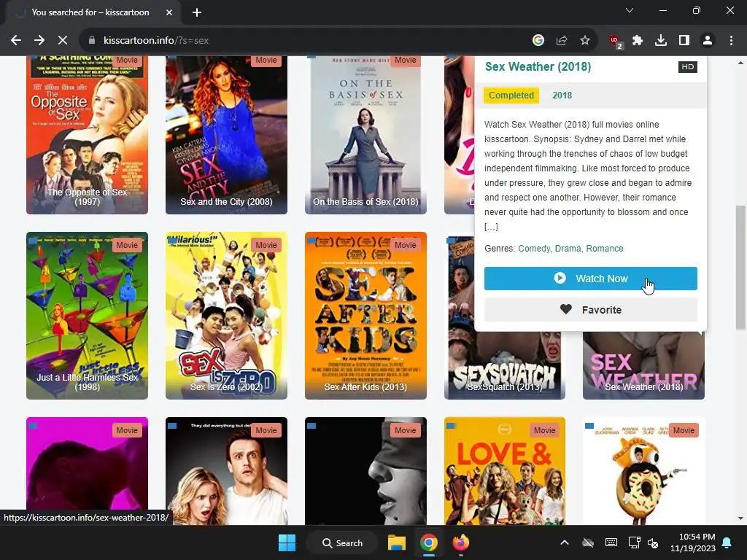Viewport: 747px width, 560px height.
Task: Open the muted volume tray icon
Action: (x=654, y=542)
